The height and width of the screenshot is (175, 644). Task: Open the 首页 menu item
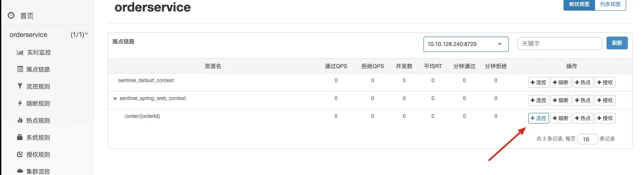pyautogui.click(x=27, y=16)
